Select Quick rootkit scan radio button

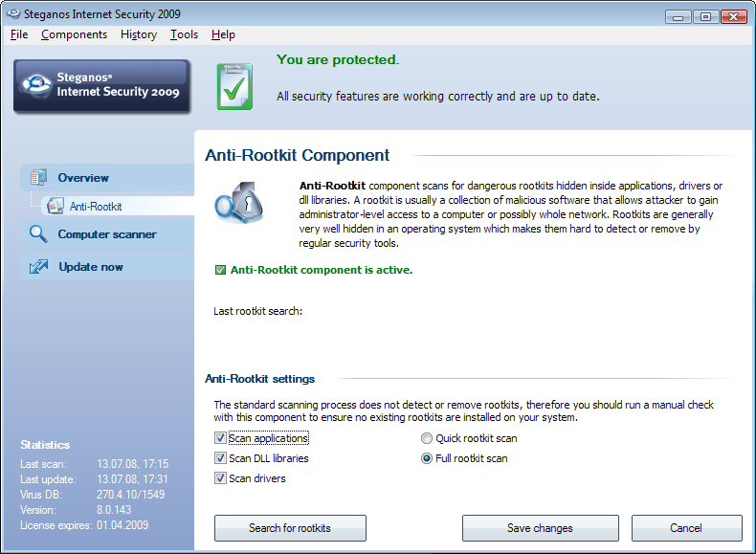pos(427,438)
